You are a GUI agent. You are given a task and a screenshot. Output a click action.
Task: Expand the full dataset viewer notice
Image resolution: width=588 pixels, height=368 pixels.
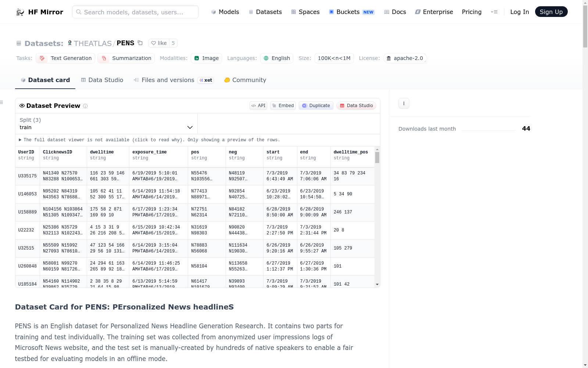pyautogui.click(x=150, y=140)
